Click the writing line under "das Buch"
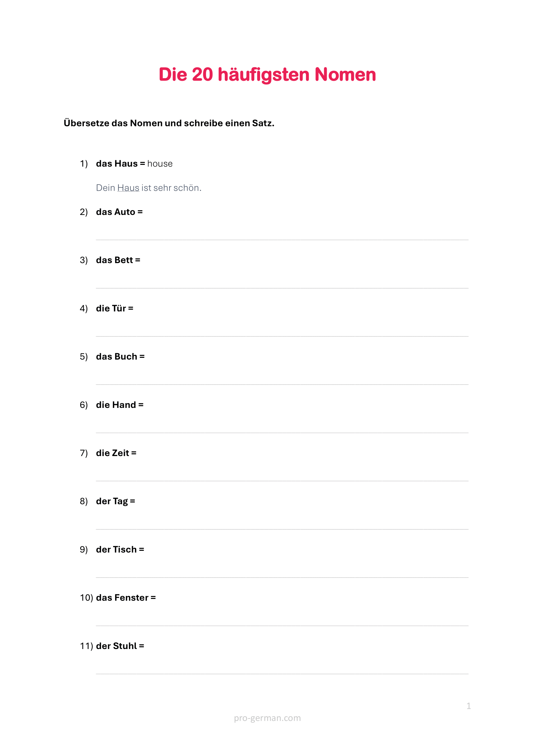The width and height of the screenshot is (535, 756). pyautogui.click(x=282, y=384)
